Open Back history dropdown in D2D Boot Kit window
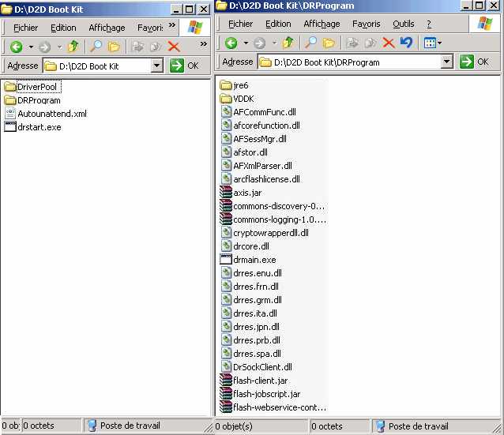This screenshot has height=435, width=504. coord(31,47)
